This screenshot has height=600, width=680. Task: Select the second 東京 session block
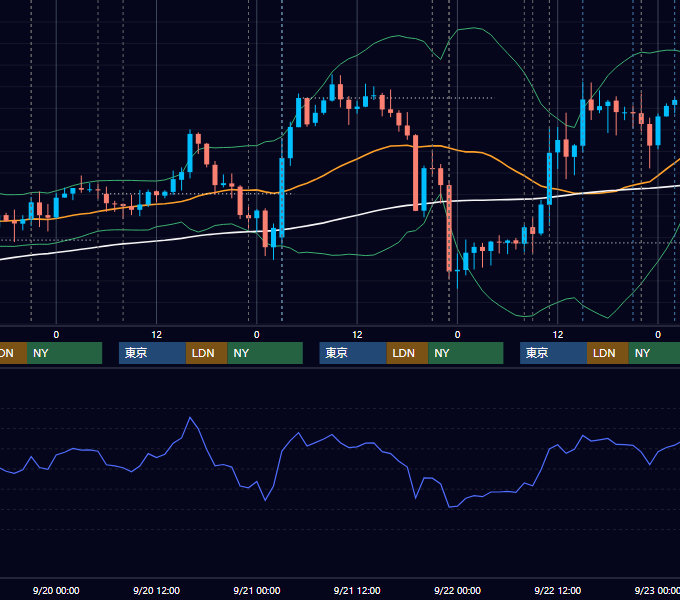353,353
